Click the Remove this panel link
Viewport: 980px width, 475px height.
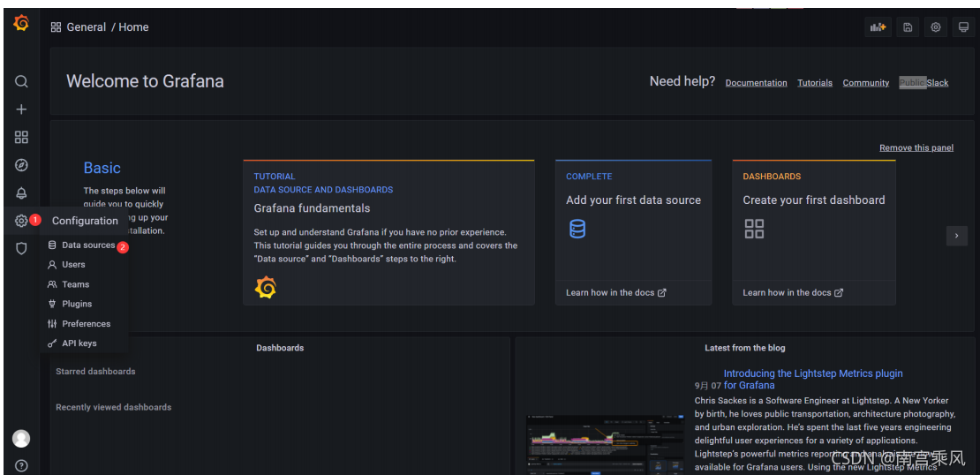click(916, 147)
